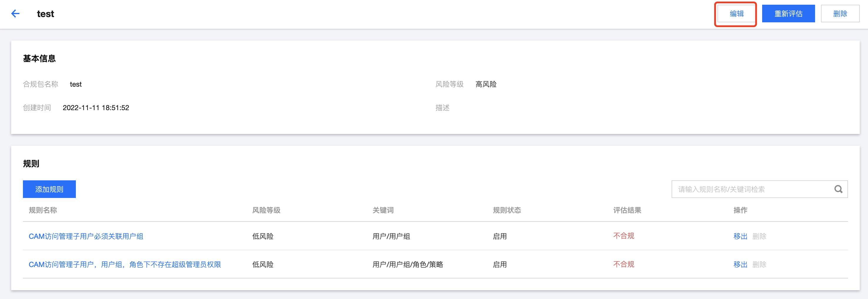Click 移出 for the 必须关联用户组 rule
The height and width of the screenshot is (299, 868).
tap(740, 236)
